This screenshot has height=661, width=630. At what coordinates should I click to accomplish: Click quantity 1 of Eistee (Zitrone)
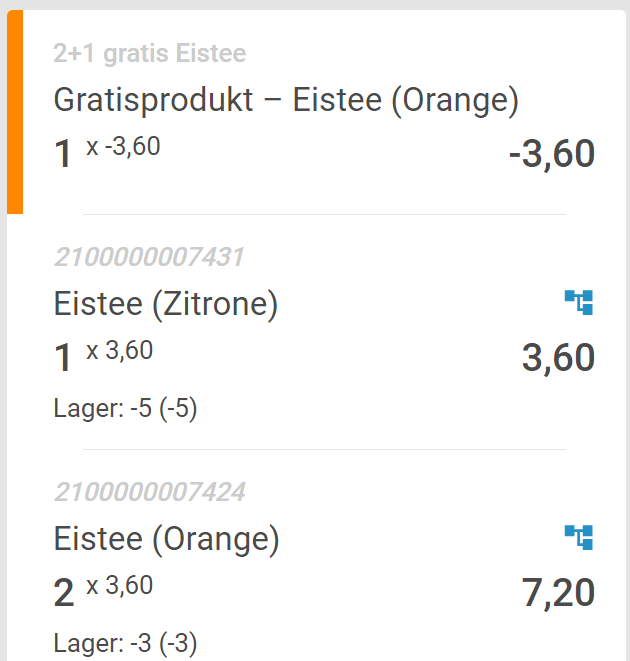coord(64,358)
